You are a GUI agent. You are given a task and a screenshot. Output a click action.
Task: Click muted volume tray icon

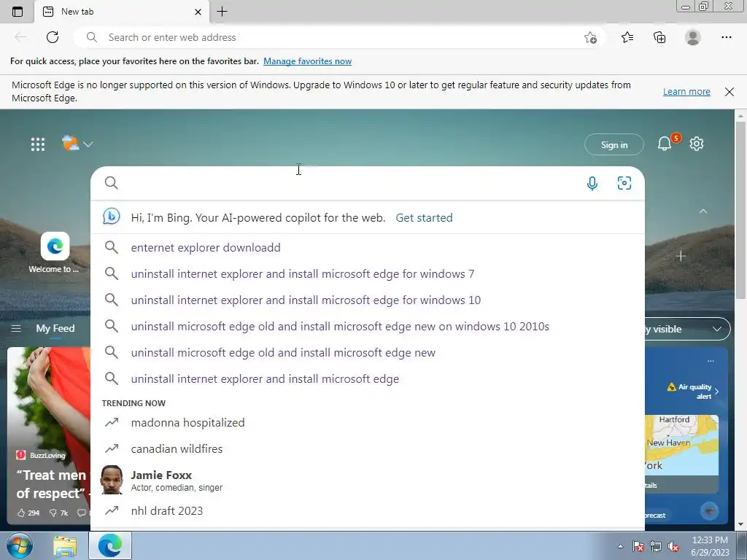(673, 547)
